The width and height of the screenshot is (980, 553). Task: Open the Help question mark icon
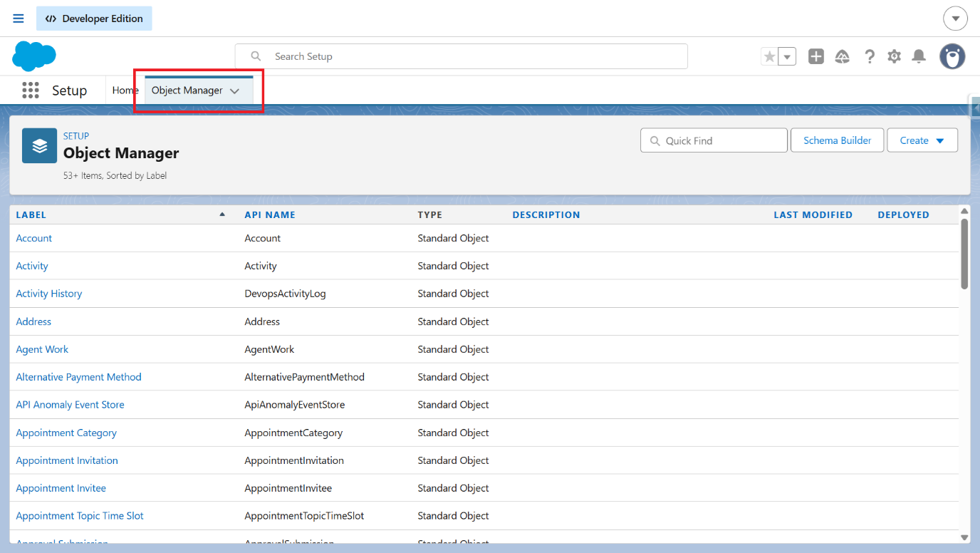(869, 56)
